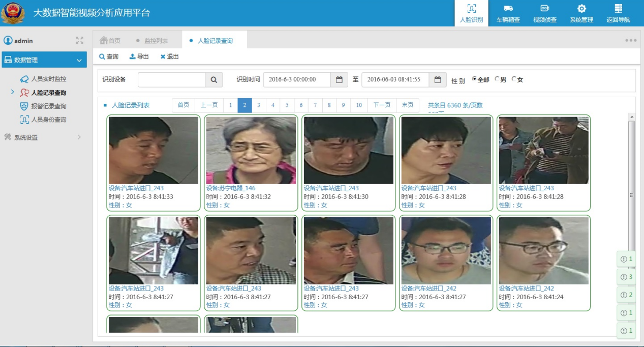Open the three-dot tab overflow menu

click(631, 41)
